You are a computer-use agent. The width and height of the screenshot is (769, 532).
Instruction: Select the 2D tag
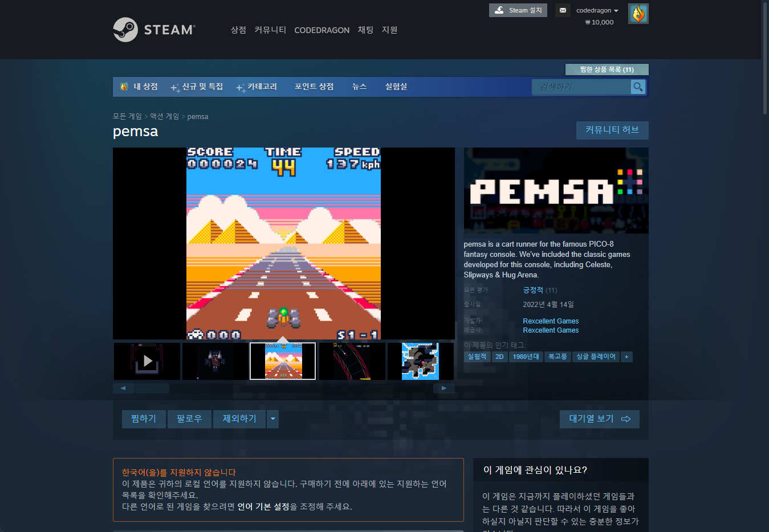[x=499, y=357]
